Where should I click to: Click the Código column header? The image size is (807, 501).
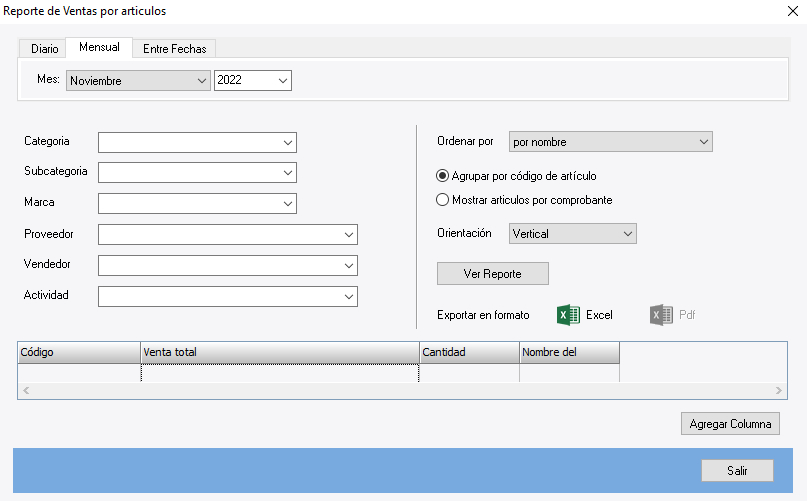[79, 352]
